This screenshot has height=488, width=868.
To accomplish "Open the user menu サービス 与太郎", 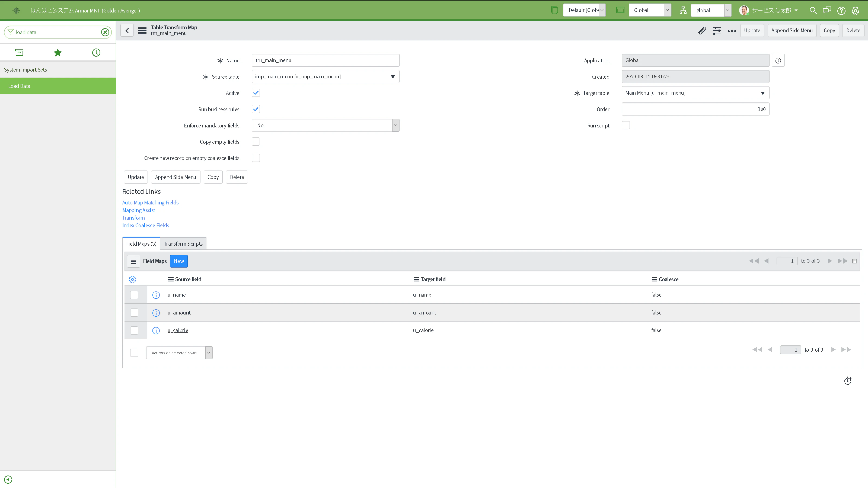I will (x=768, y=11).
